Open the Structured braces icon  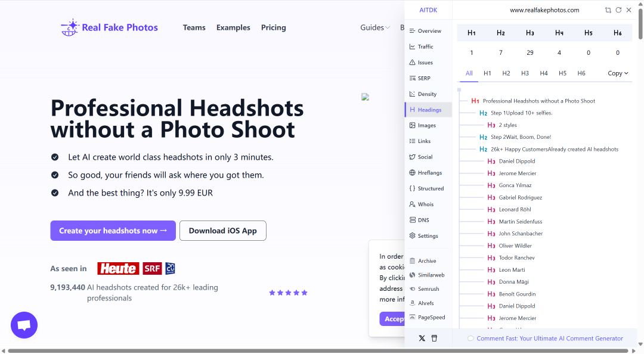413,188
